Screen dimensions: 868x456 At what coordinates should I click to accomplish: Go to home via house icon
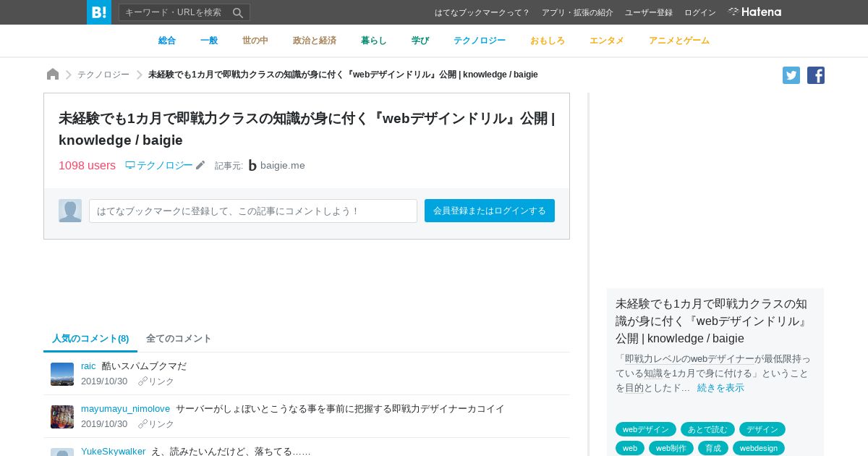(53, 74)
